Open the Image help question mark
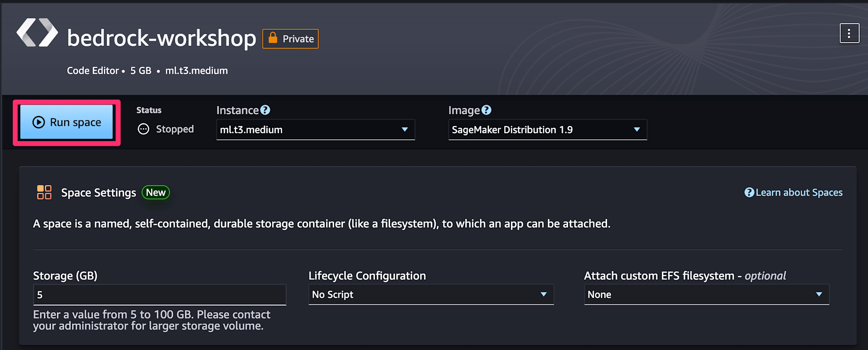This screenshot has width=868, height=350. (487, 110)
